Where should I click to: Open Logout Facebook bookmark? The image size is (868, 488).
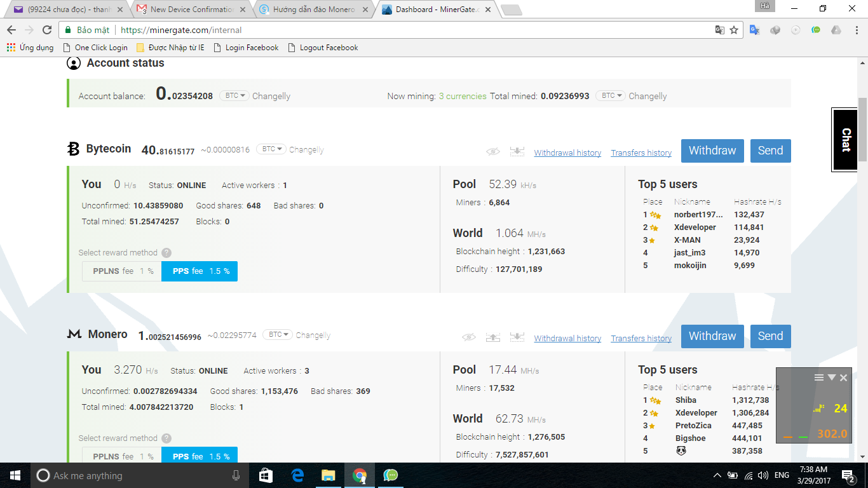click(323, 48)
